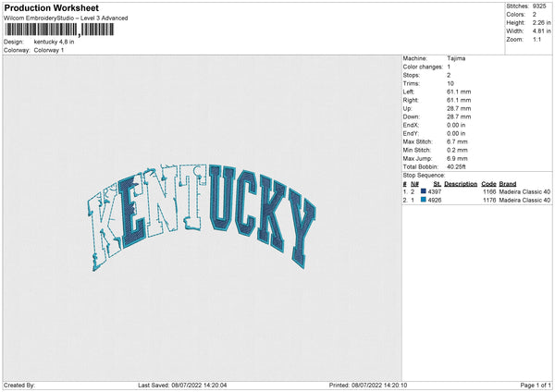The width and height of the screenshot is (555, 392).
Task: Click the barcode under the worksheet title
Action: 59,30
